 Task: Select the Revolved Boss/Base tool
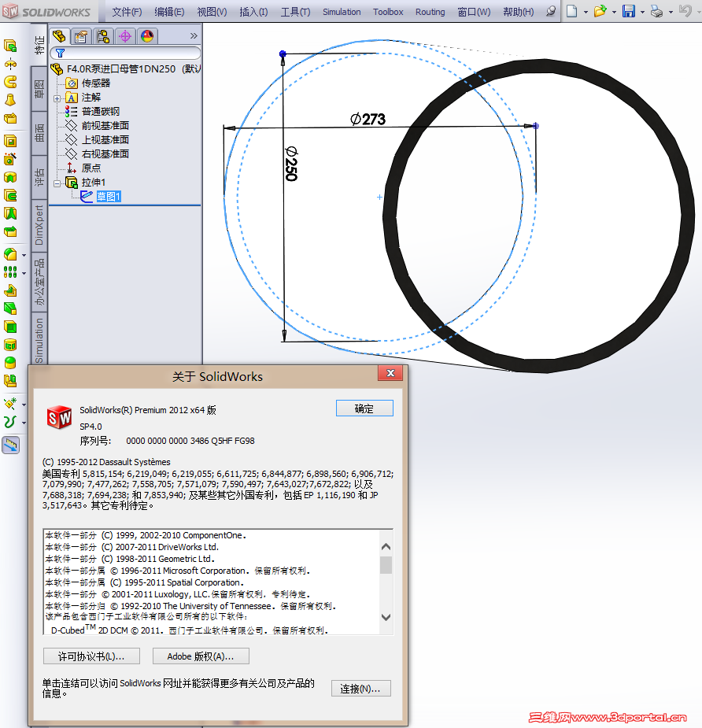click(10, 64)
